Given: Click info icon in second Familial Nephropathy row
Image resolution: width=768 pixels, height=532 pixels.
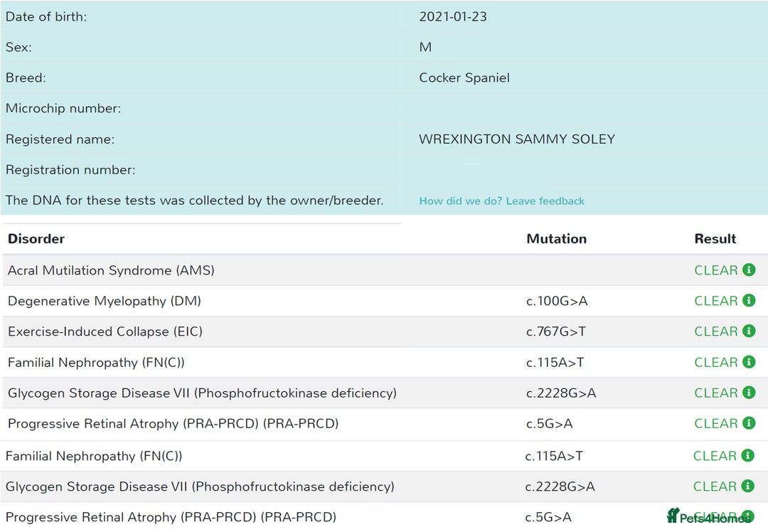Looking at the screenshot, I should click(747, 456).
